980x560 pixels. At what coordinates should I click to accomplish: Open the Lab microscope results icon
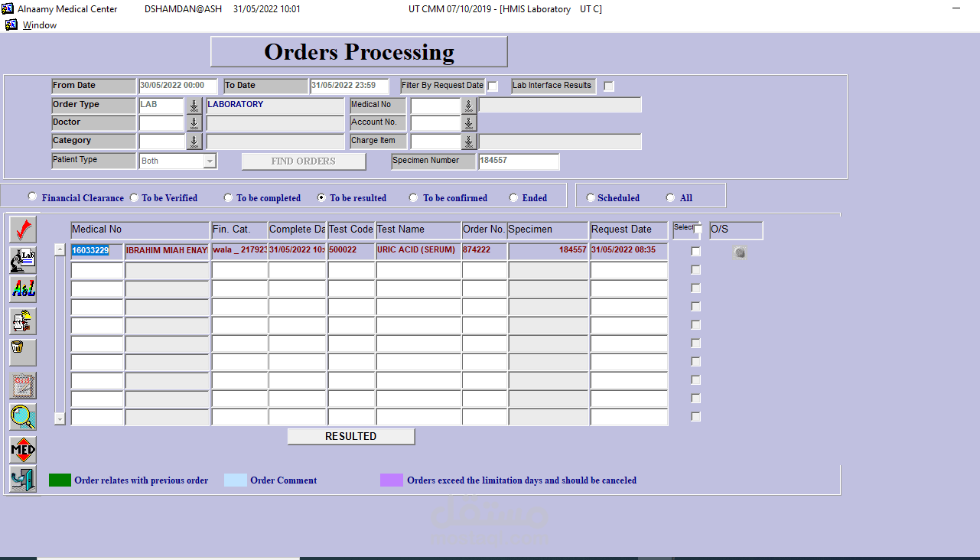point(23,259)
